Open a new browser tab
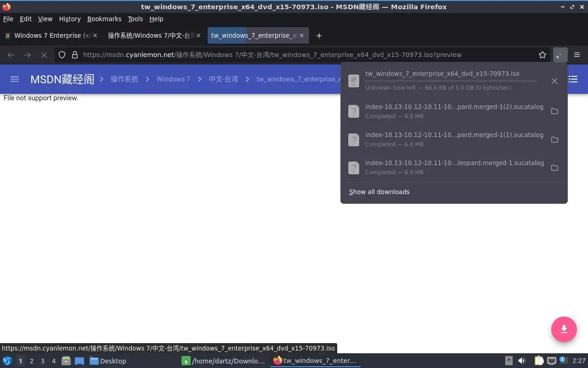This screenshot has width=588, height=368. tap(319, 35)
